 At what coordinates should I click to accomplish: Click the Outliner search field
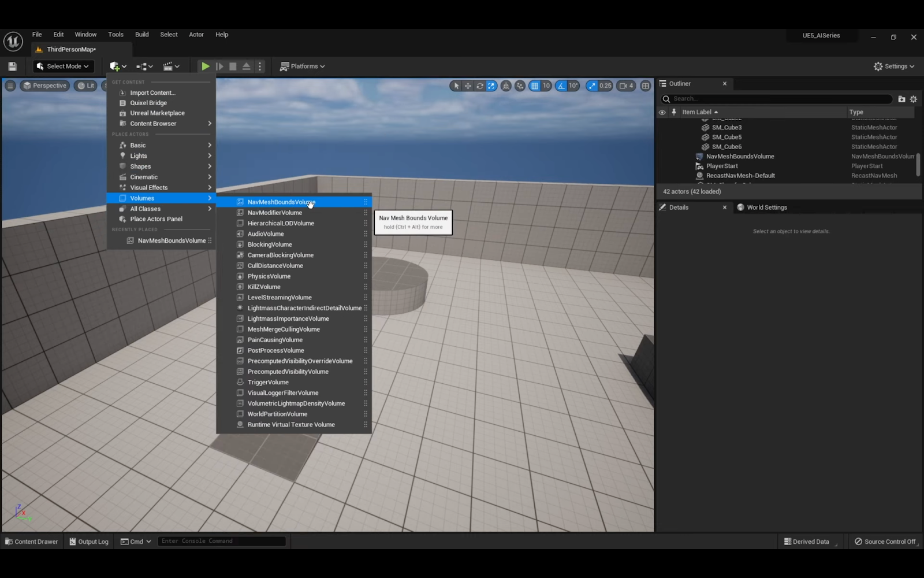(777, 99)
